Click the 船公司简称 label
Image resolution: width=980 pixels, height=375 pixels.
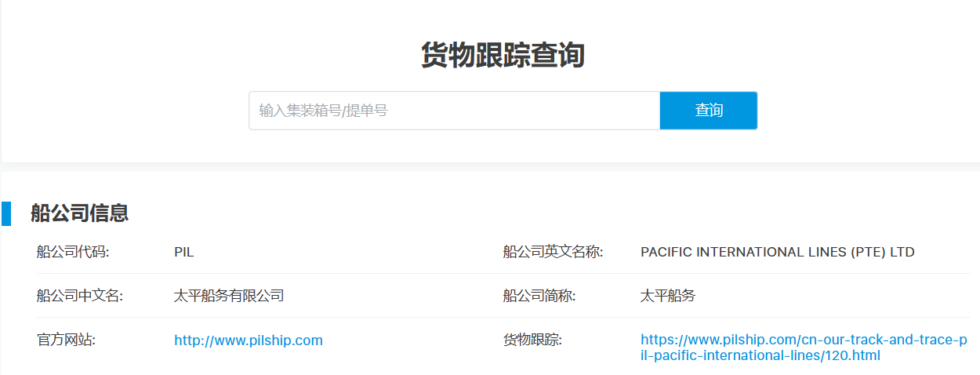tap(539, 296)
